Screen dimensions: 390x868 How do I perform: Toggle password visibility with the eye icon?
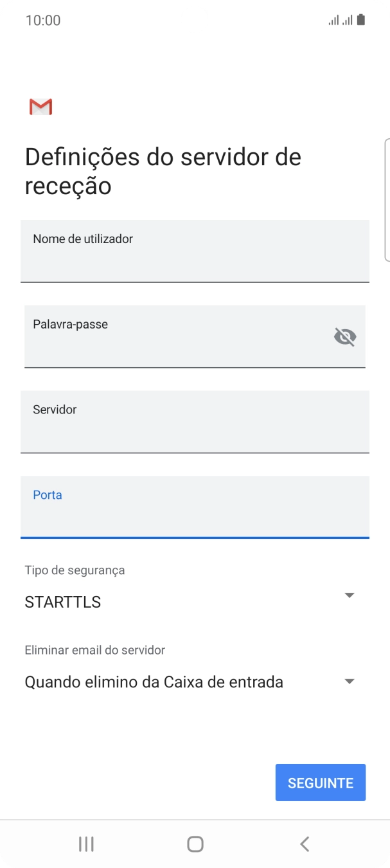[345, 336]
